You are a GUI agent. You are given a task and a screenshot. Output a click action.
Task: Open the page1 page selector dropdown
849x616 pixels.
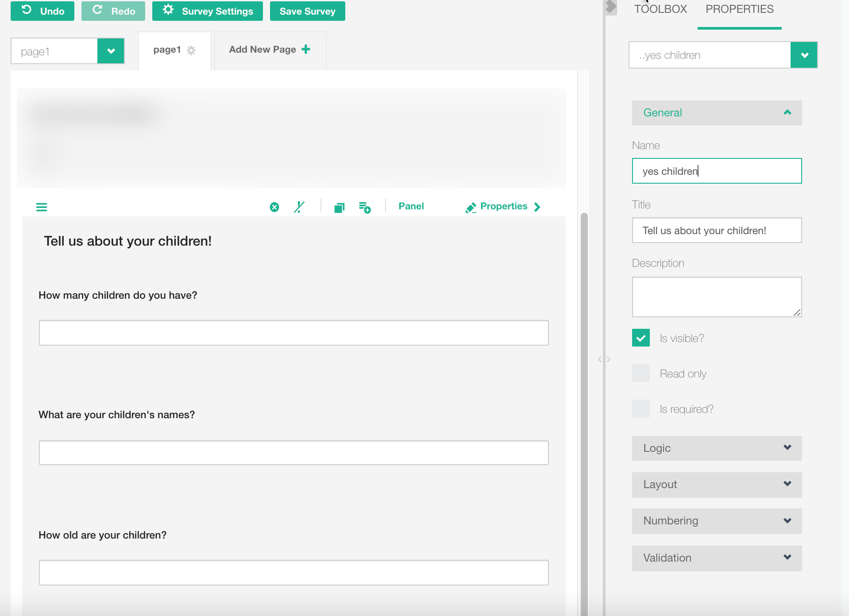click(111, 51)
